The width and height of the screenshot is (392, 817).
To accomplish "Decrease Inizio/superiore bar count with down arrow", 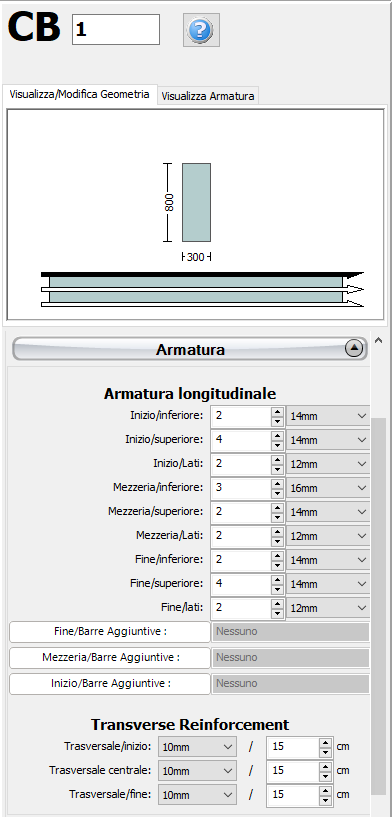I will click(278, 445).
